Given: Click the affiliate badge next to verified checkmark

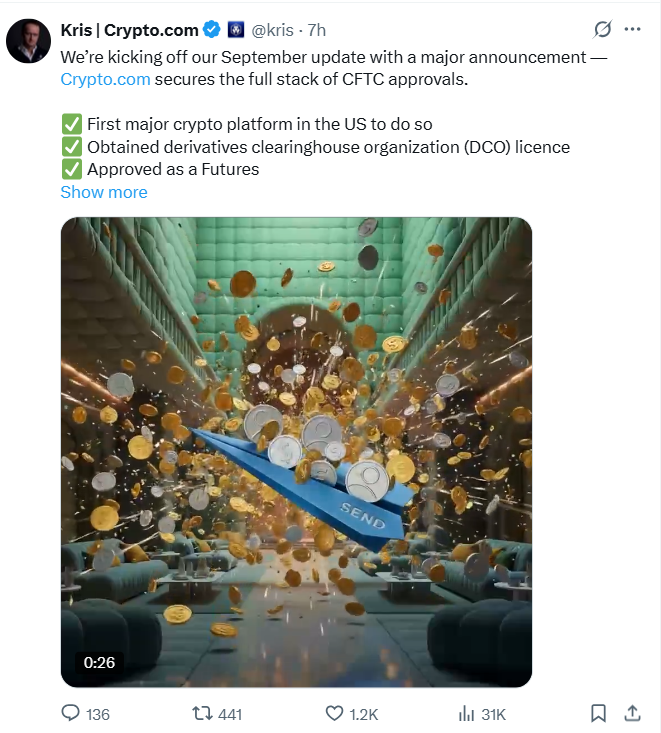Looking at the screenshot, I should tap(236, 30).
